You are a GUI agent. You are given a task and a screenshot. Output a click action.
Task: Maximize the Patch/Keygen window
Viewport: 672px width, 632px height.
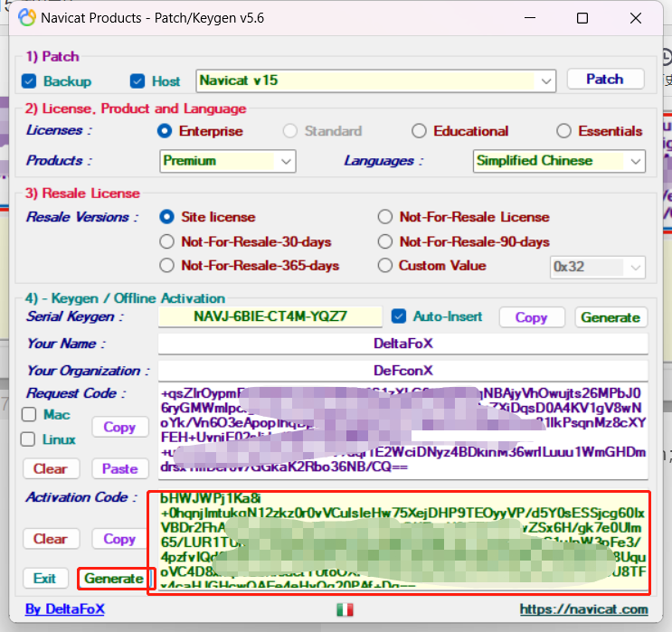pyautogui.click(x=582, y=18)
